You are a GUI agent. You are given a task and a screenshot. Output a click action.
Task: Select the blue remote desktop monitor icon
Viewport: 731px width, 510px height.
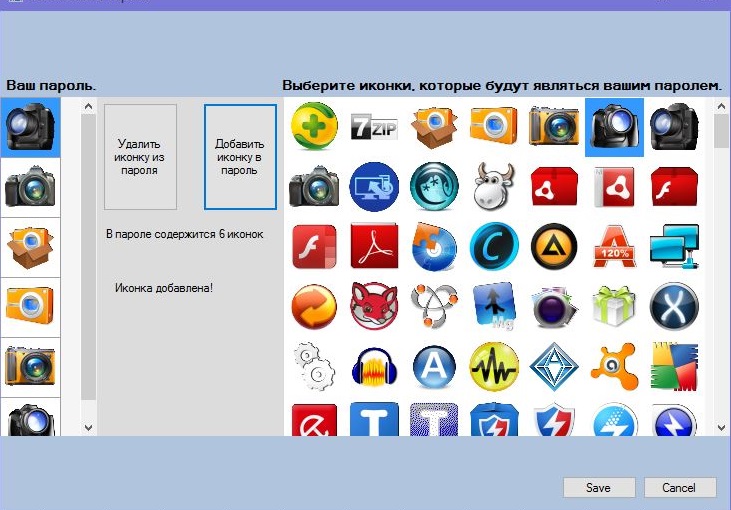[374, 186]
